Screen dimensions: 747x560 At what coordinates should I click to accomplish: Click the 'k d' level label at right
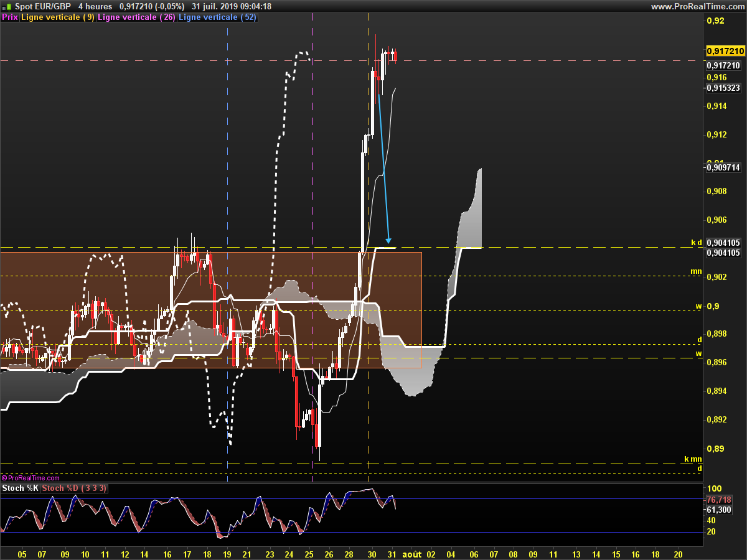pos(696,242)
